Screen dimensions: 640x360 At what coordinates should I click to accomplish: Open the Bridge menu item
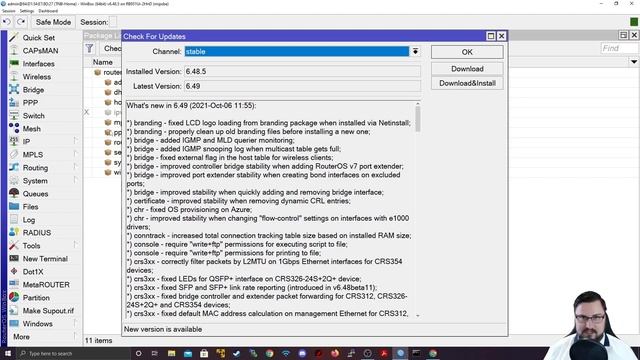(x=33, y=90)
